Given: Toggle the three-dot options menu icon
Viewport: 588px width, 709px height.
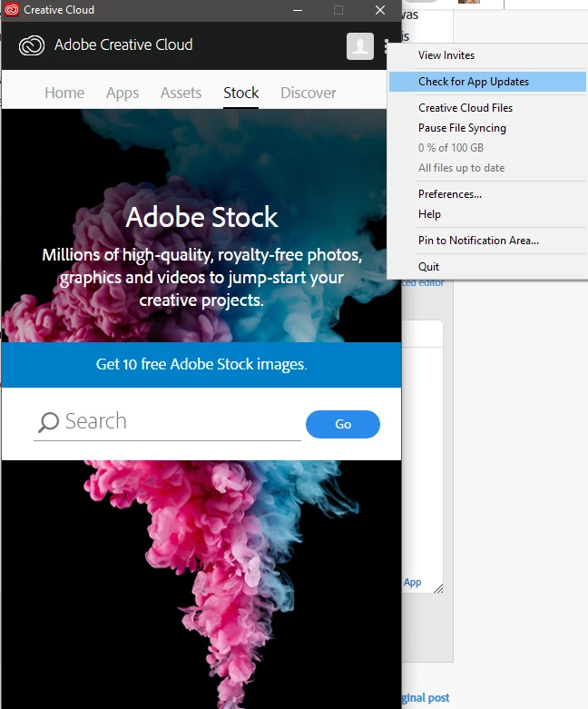Looking at the screenshot, I should 386,46.
